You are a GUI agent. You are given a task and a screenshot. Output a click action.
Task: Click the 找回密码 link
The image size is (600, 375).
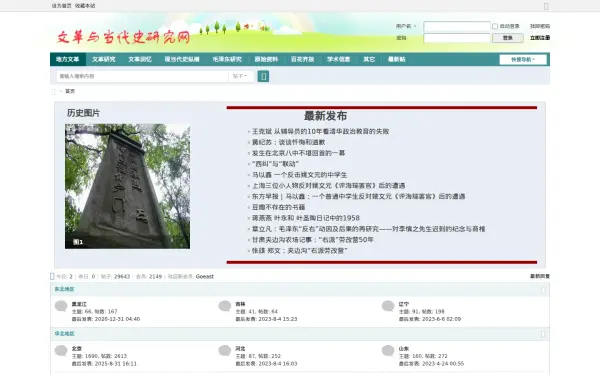(540, 26)
